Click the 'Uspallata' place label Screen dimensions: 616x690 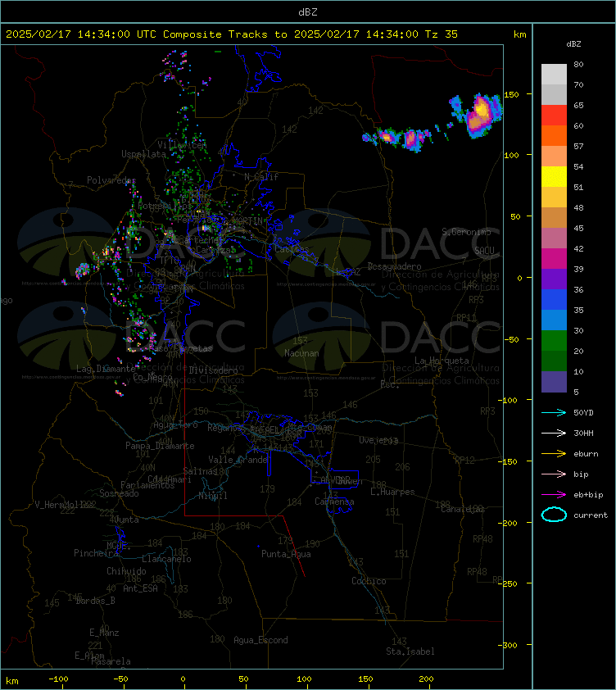tap(143, 154)
